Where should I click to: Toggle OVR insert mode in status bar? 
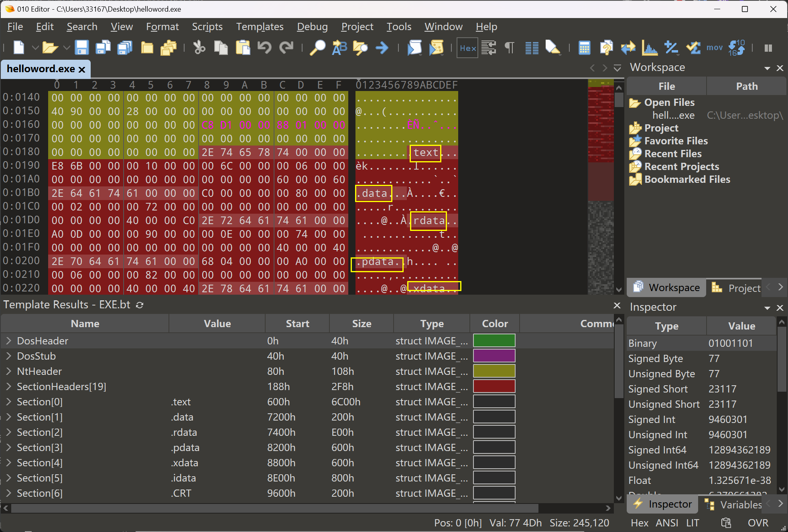(x=758, y=523)
